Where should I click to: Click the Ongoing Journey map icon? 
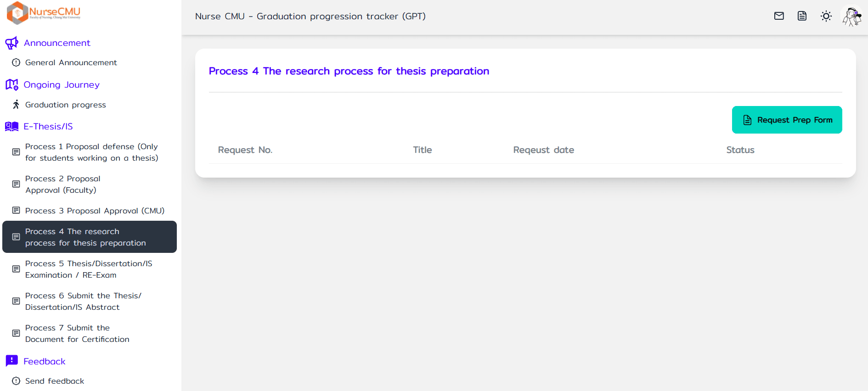(11, 85)
